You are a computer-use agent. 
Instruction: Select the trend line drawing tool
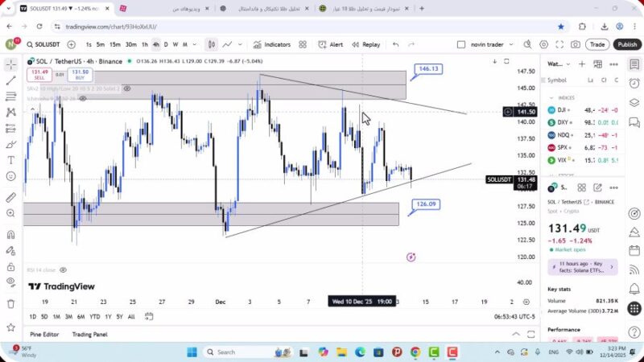click(x=10, y=80)
